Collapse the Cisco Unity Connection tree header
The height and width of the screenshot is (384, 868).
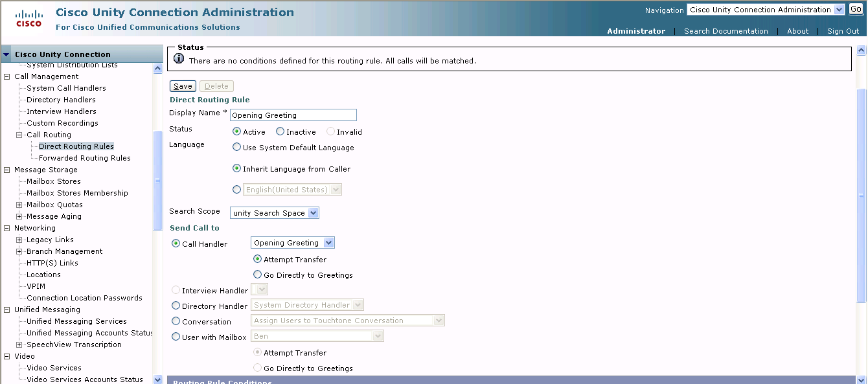(x=7, y=54)
